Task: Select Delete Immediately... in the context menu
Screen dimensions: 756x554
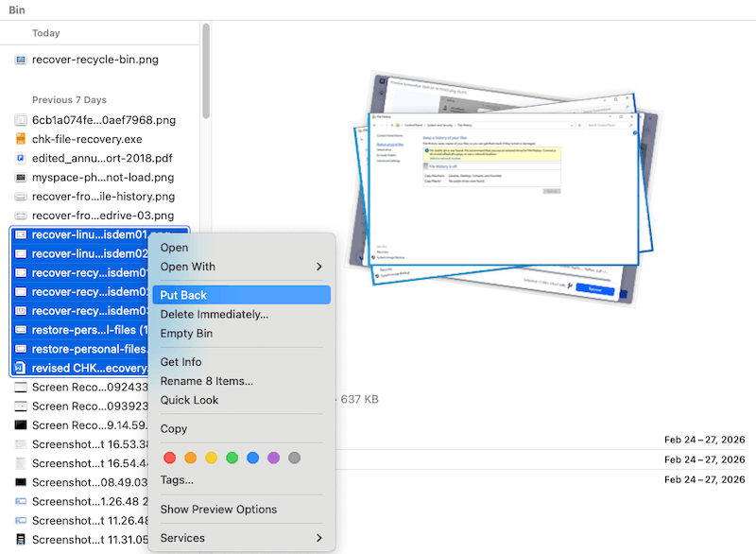Action: click(x=214, y=314)
